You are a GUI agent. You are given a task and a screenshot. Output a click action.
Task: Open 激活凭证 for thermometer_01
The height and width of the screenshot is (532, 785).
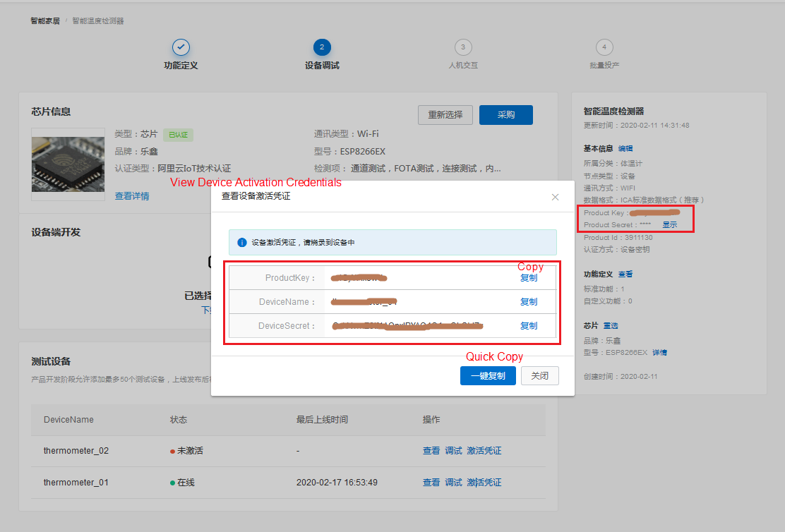pos(484,483)
